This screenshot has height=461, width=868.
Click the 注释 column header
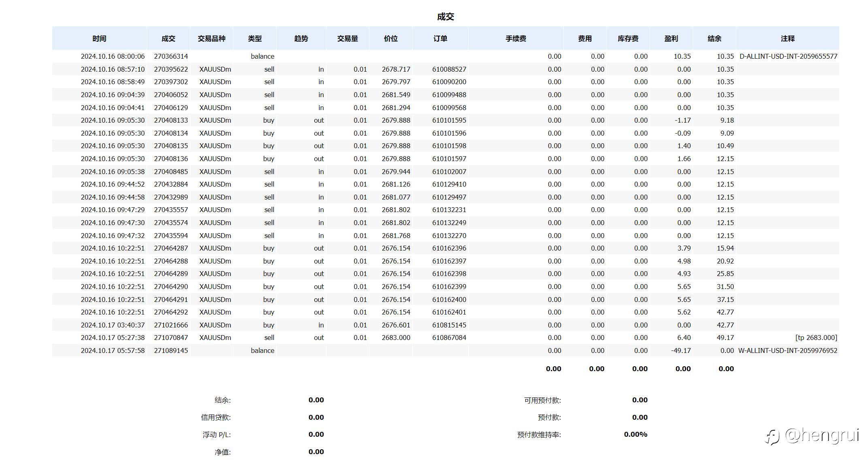[x=788, y=38]
